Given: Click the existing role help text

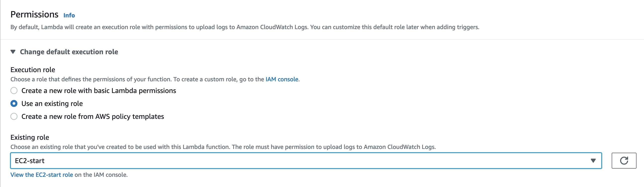Looking at the screenshot, I should pyautogui.click(x=223, y=147).
